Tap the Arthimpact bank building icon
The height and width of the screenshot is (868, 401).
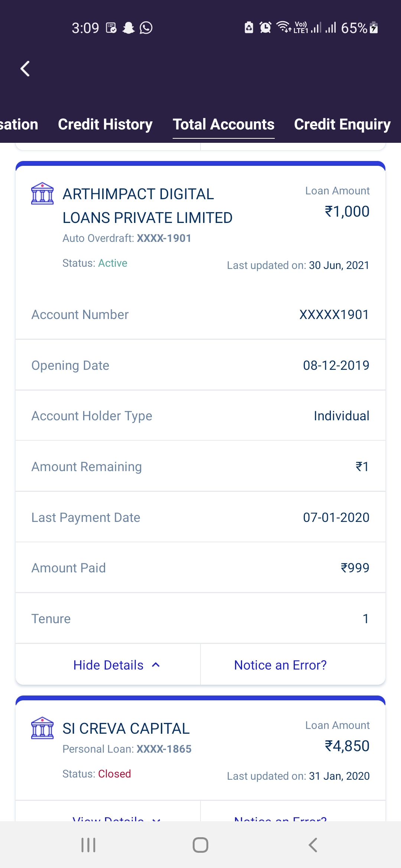click(42, 193)
